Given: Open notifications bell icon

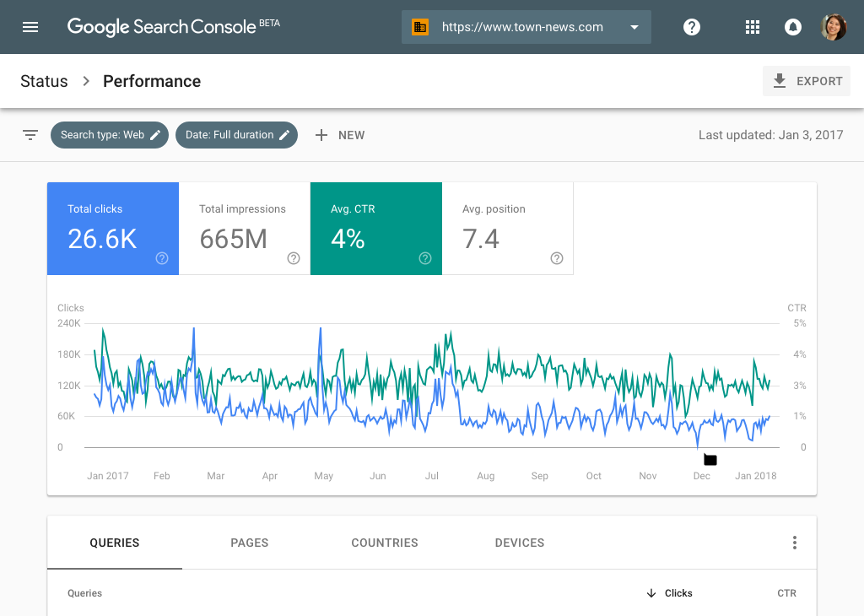Looking at the screenshot, I should coord(792,27).
